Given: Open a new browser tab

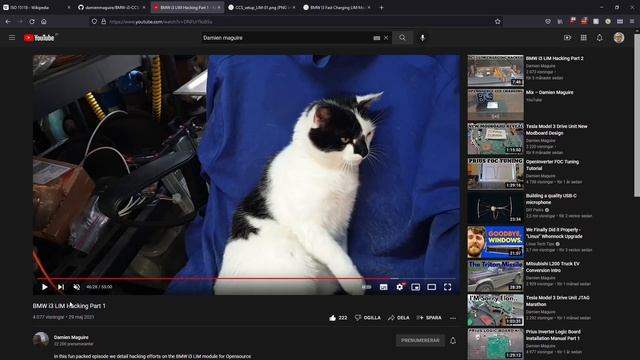Looking at the screenshot, I should [381, 7].
